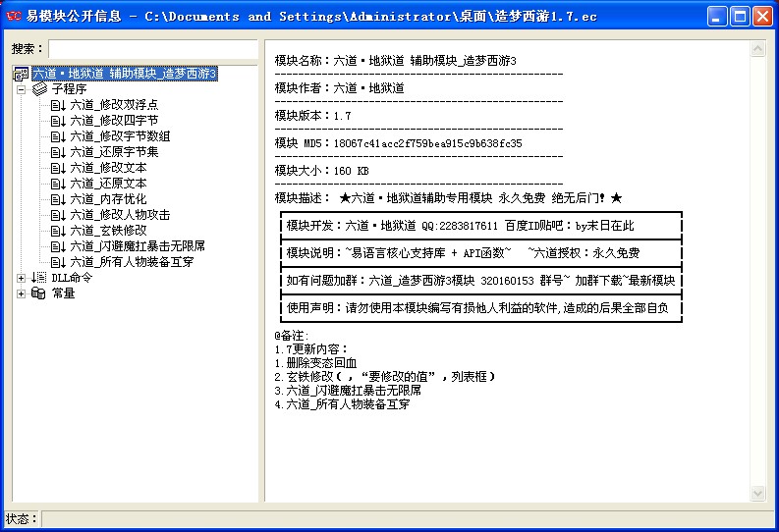
Task: Expand the 常量 tree node
Action: [x=21, y=293]
